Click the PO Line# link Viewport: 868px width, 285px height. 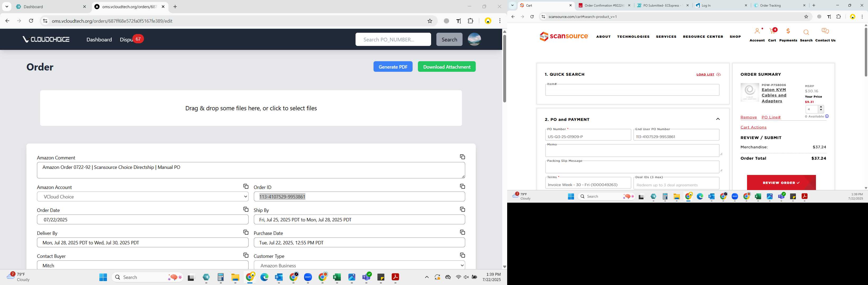[x=771, y=117]
